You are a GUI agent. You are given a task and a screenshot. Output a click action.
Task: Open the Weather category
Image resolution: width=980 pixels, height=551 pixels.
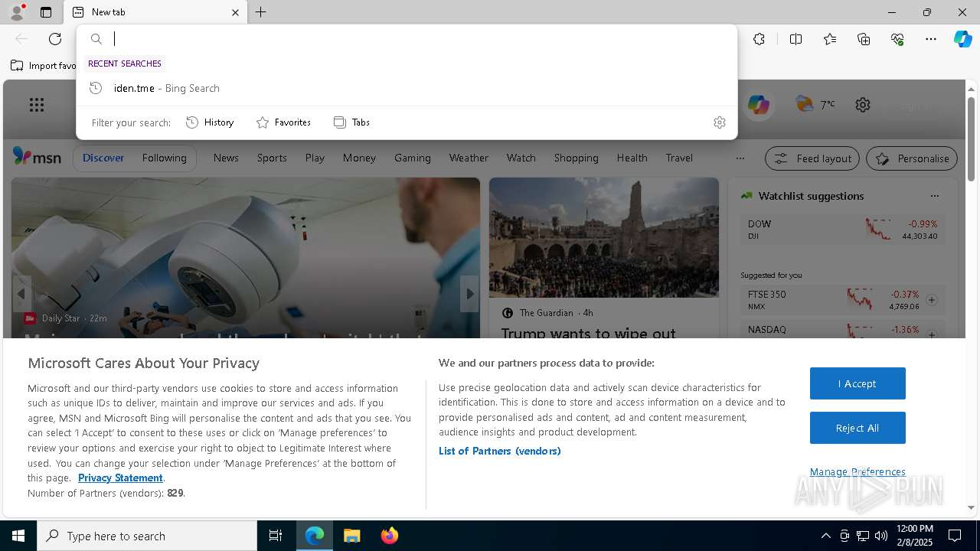pyautogui.click(x=469, y=158)
